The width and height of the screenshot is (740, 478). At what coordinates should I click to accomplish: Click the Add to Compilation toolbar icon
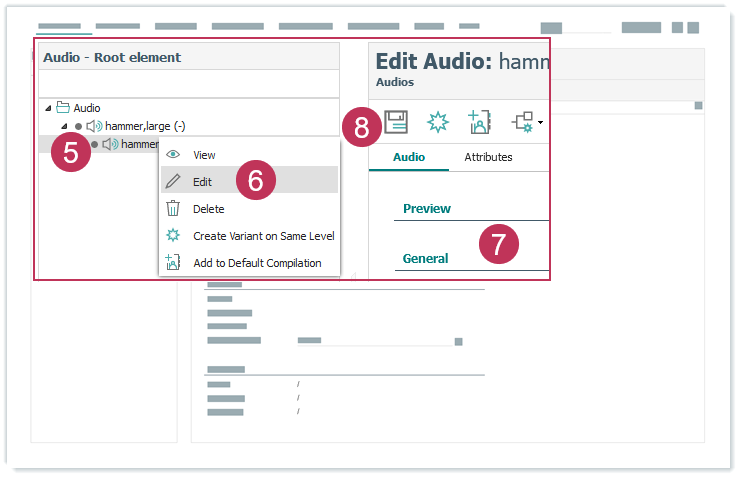click(x=479, y=123)
